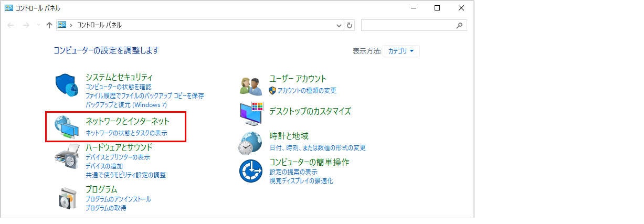The width and height of the screenshot is (644, 224).
Task: Refresh the address bar location
Action: pyautogui.click(x=350, y=25)
